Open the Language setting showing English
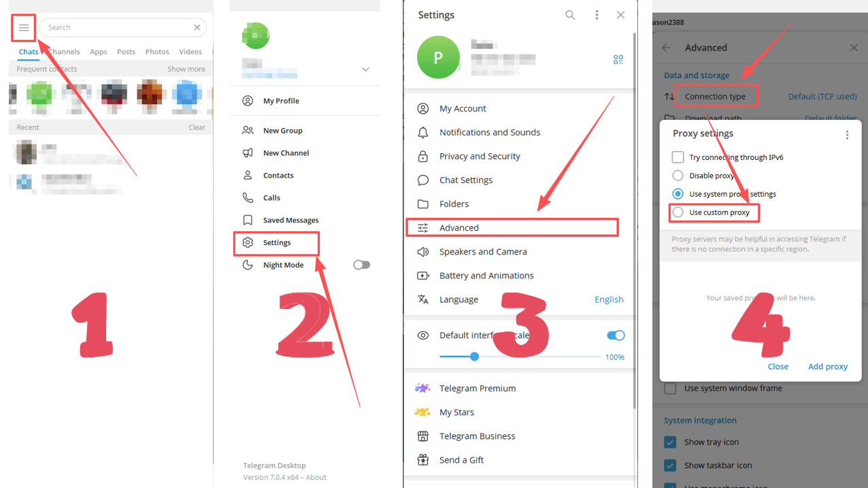The height and width of the screenshot is (488, 868). tap(520, 299)
